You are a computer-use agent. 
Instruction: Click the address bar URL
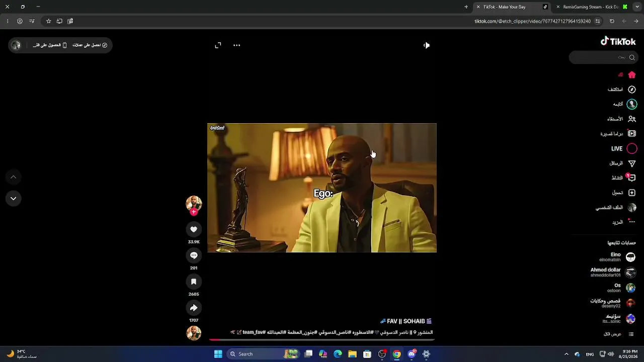pyautogui.click(x=532, y=21)
